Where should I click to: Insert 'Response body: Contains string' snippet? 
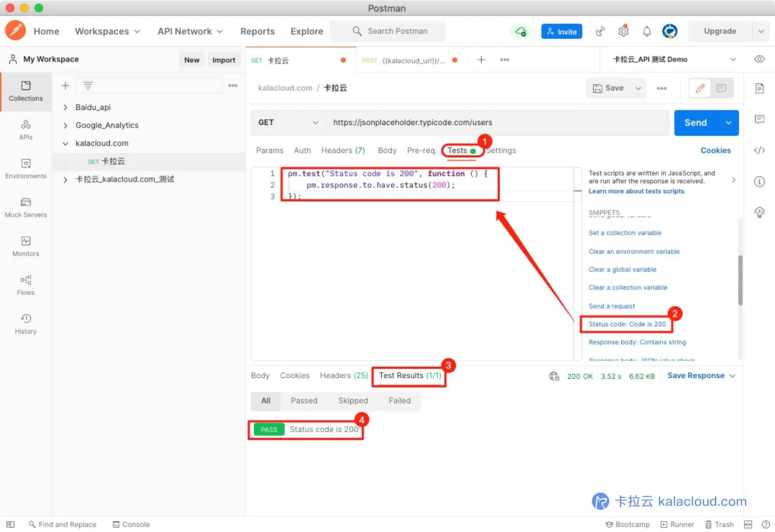[637, 342]
